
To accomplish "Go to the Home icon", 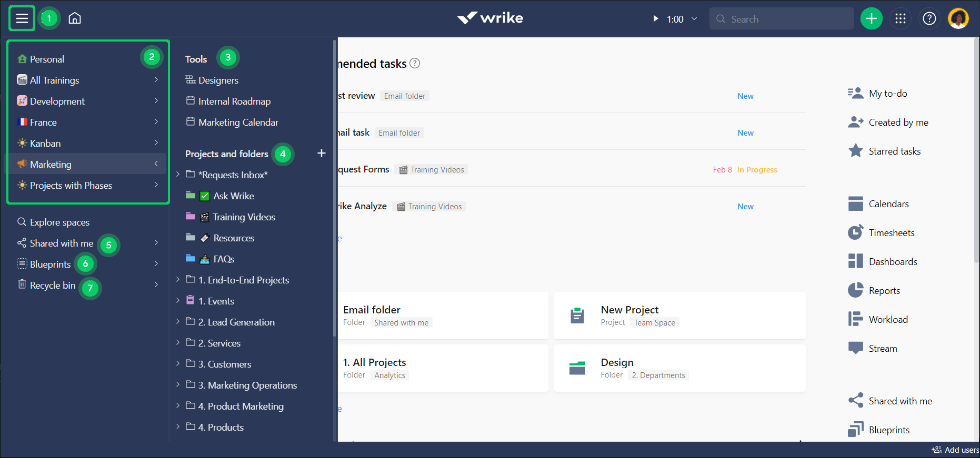I will tap(75, 18).
